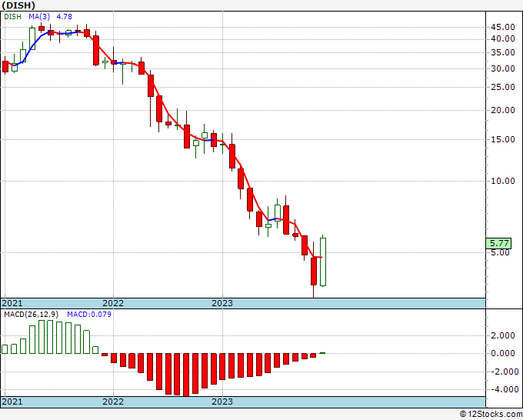The image size is (523, 420).
Task: Click the 45.00 price axis label
Action: tap(503, 28)
